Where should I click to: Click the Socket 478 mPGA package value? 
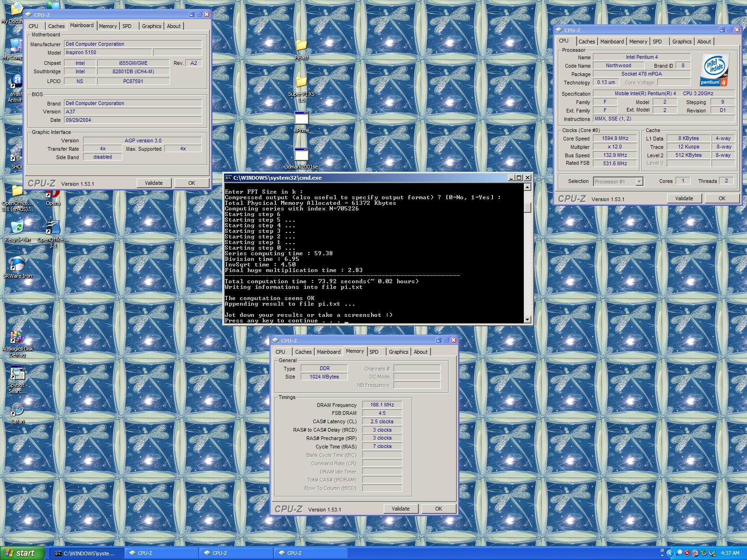pos(641,74)
